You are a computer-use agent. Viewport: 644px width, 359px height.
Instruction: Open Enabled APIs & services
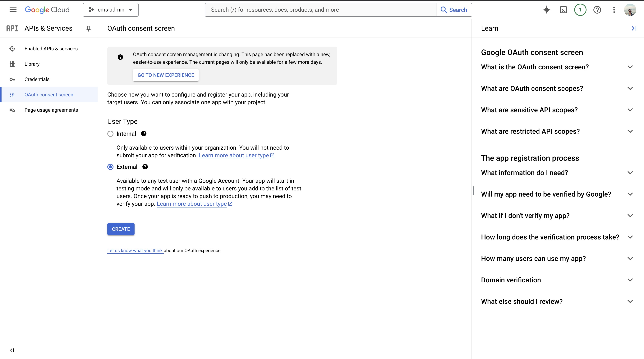click(x=51, y=48)
